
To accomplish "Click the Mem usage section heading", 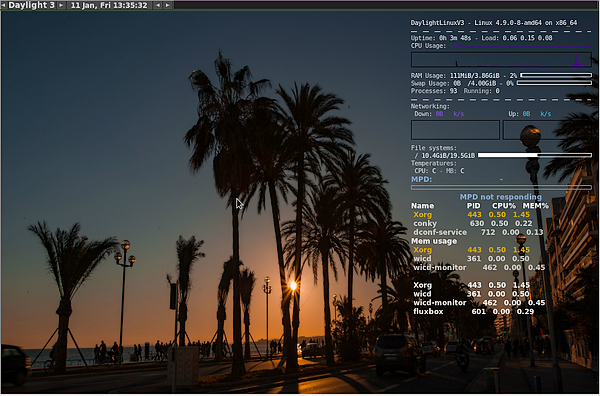I will (x=434, y=241).
